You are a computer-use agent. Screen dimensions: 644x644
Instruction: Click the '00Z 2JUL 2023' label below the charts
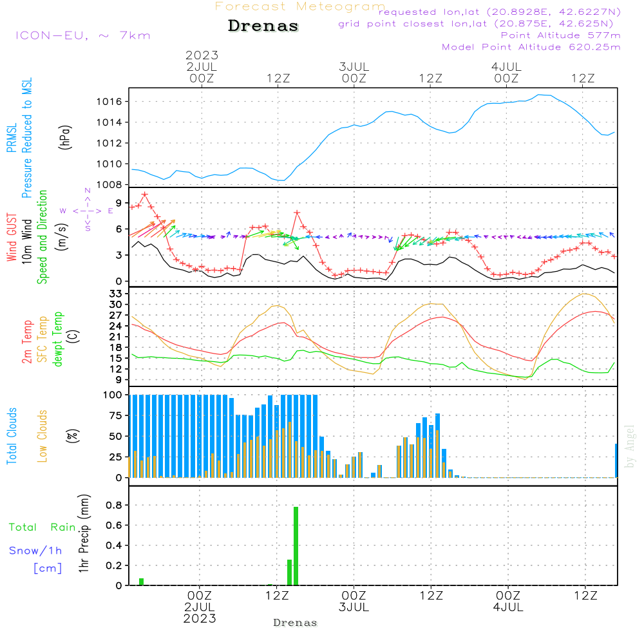(x=200, y=607)
